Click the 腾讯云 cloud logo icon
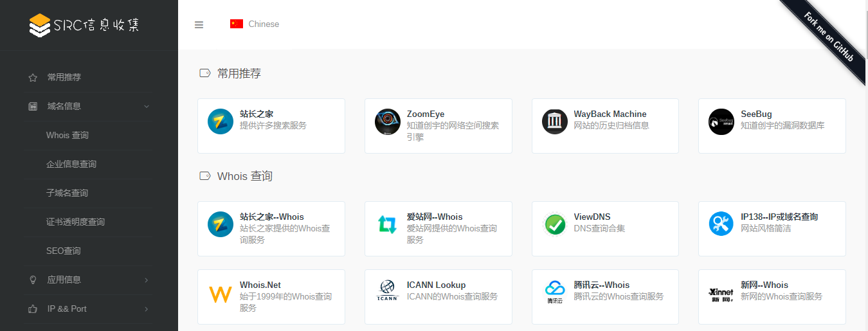Viewport: 868px width, 331px height. [x=555, y=292]
